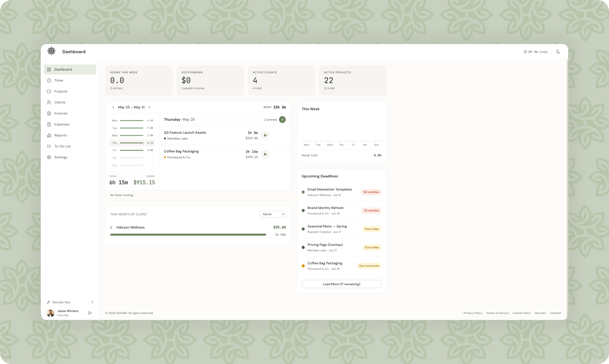The image size is (609, 364).
Task: Start timer for Coffee Bag Packaging entry
Action: pyautogui.click(x=265, y=154)
